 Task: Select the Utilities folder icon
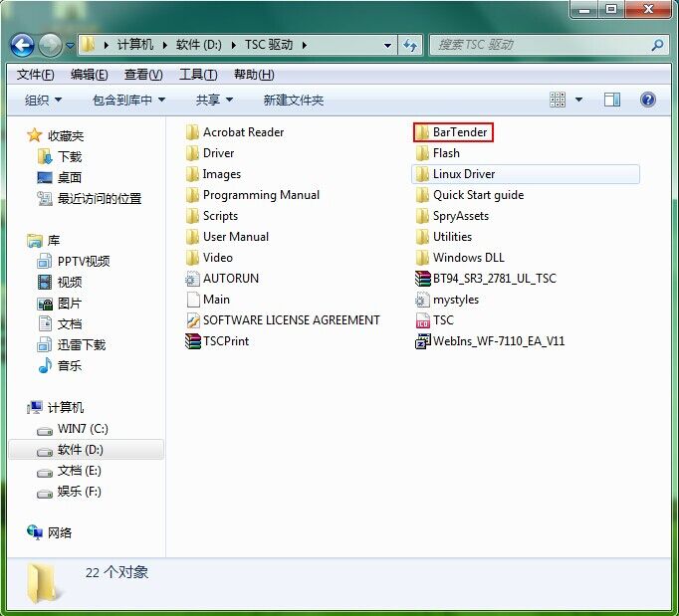[x=422, y=237]
